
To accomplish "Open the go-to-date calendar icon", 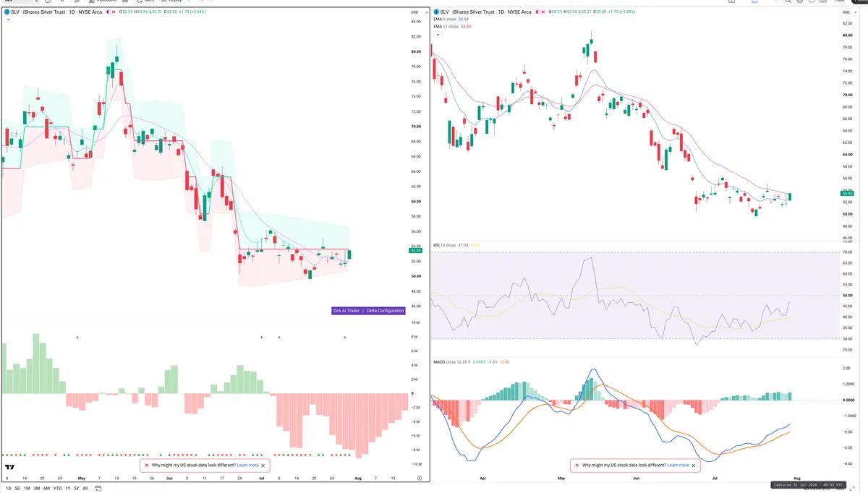I will click(x=98, y=489).
